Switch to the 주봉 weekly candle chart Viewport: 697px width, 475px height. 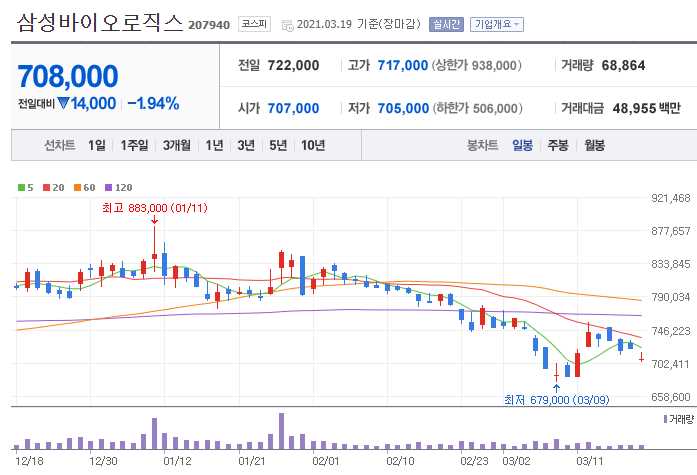point(558,145)
